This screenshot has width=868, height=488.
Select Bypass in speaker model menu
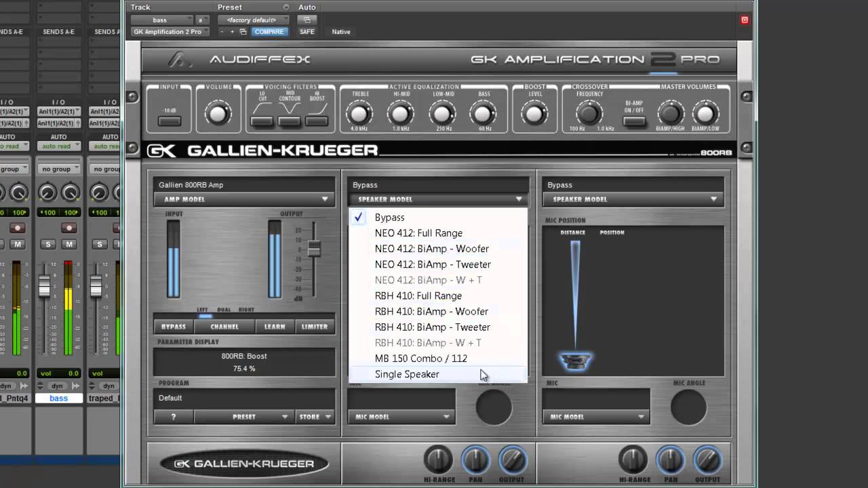click(x=438, y=218)
